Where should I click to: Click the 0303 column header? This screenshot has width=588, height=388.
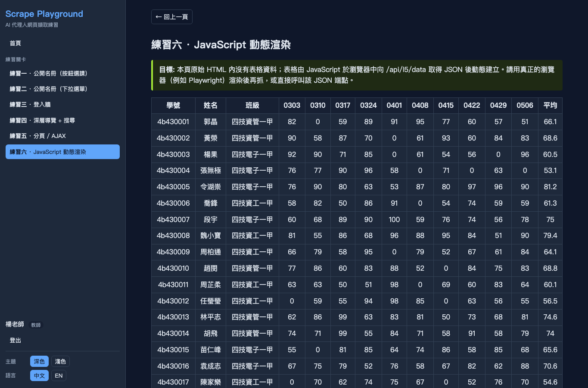pyautogui.click(x=292, y=105)
